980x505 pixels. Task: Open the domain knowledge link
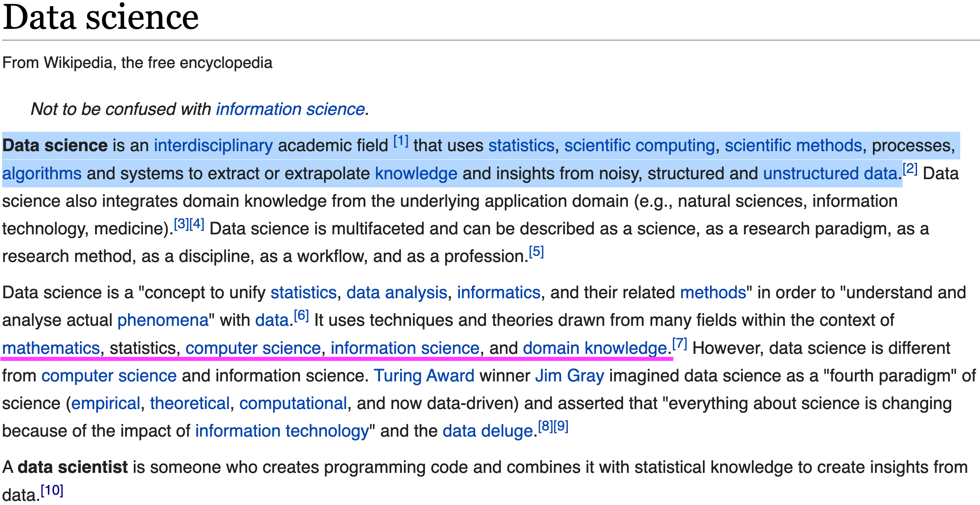pos(594,348)
